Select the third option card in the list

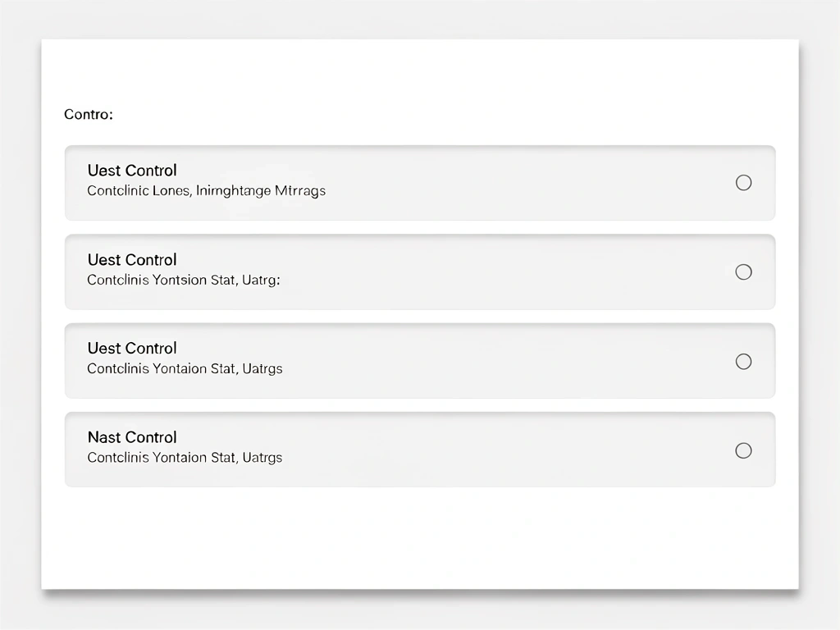420,361
